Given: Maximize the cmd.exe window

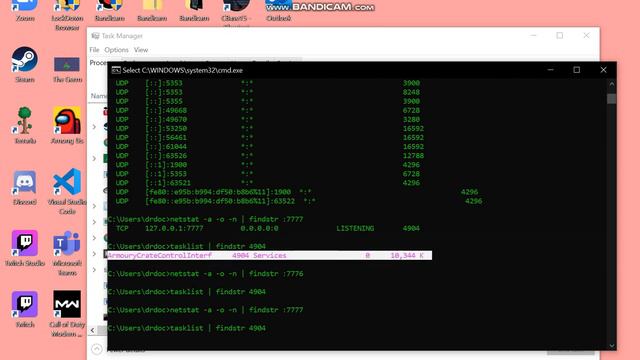Looking at the screenshot, I should [x=576, y=70].
